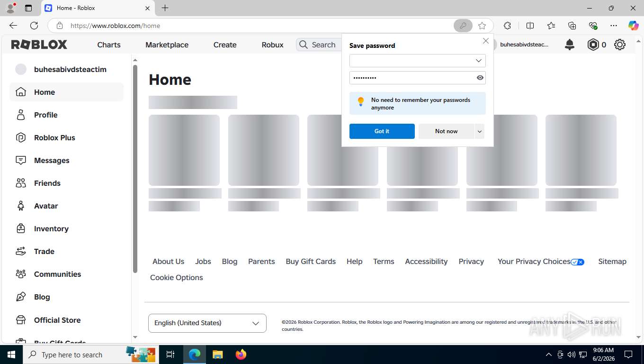Launch Firefox from the taskbar
644x364 pixels.
click(241, 355)
